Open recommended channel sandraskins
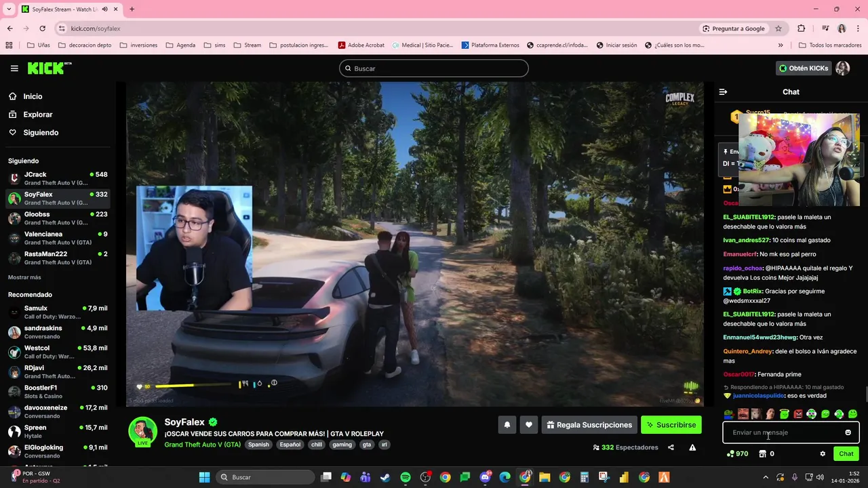The height and width of the screenshot is (488, 868). pyautogui.click(x=57, y=332)
